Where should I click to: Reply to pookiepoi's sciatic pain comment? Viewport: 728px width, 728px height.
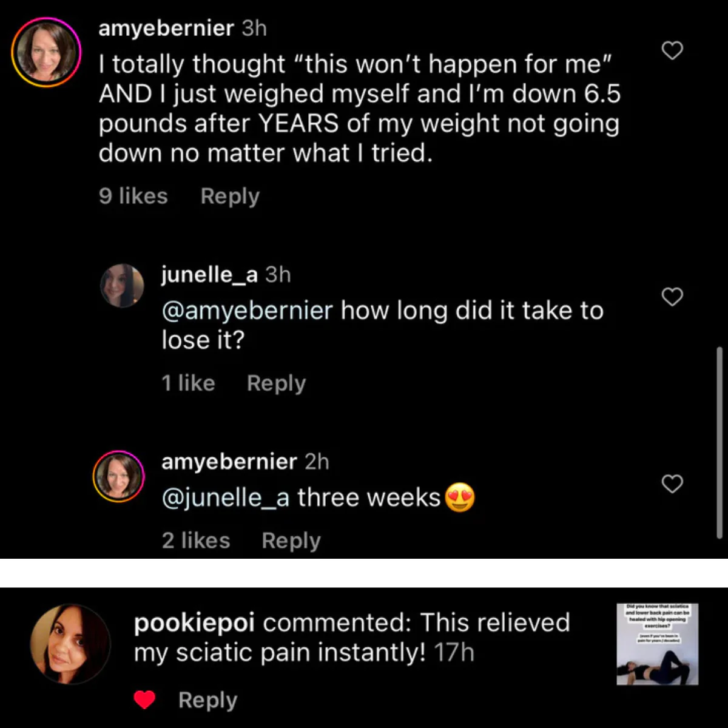coord(207,700)
